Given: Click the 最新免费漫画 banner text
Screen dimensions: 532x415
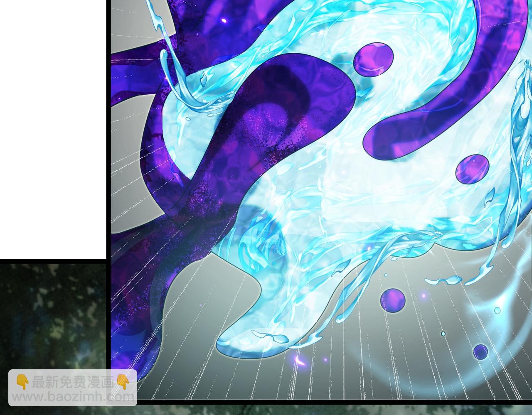Looking at the screenshot, I should tap(73, 382).
